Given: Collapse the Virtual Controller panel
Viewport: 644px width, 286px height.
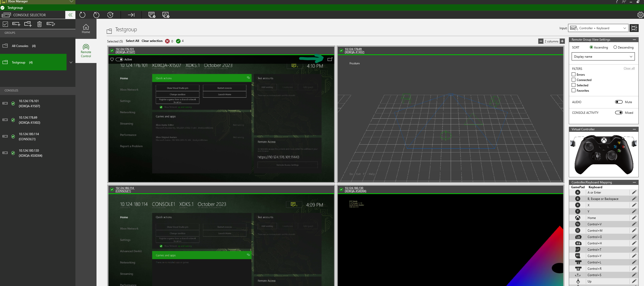Looking at the screenshot, I should coord(634,129).
